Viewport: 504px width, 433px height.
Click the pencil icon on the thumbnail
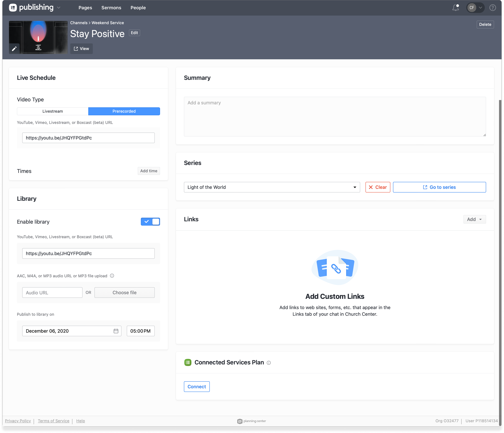point(14,49)
